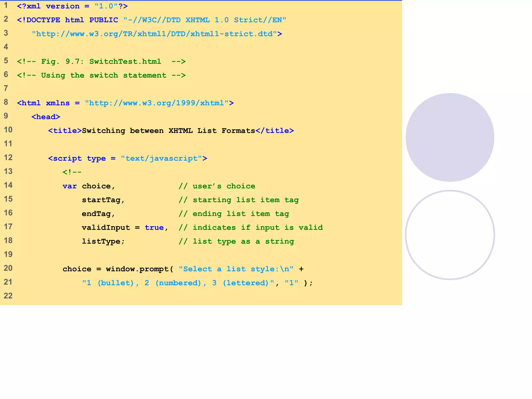The image size is (532, 399).
Task: Select the 'listType;' variable
Action: (103, 242)
